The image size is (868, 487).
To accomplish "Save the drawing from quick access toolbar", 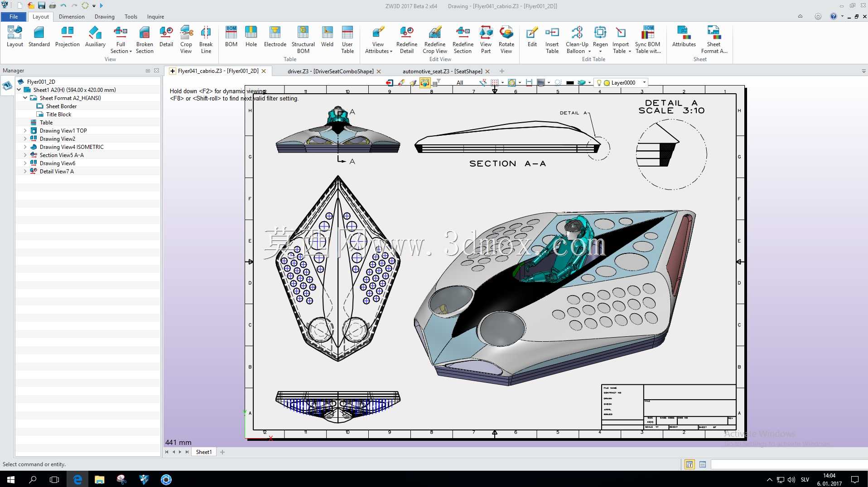I will point(42,5).
